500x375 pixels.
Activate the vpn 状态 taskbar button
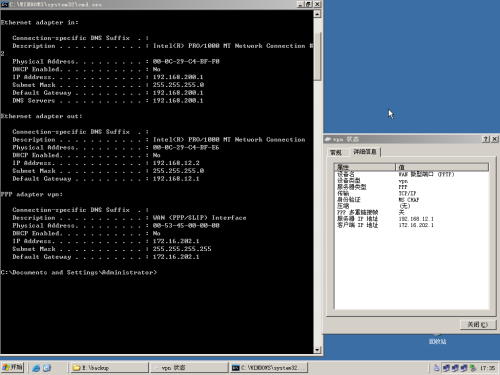point(189,368)
